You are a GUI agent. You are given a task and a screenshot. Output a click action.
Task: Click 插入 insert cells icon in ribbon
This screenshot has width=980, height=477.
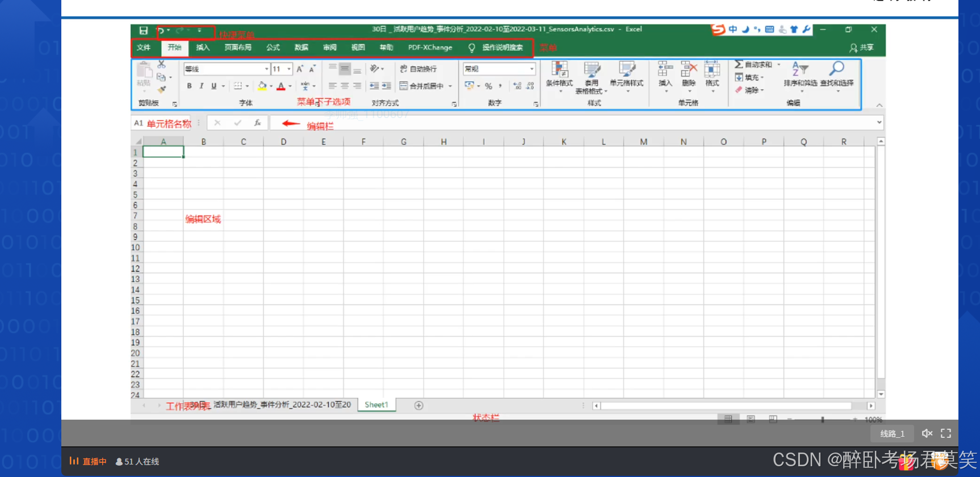[665, 69]
